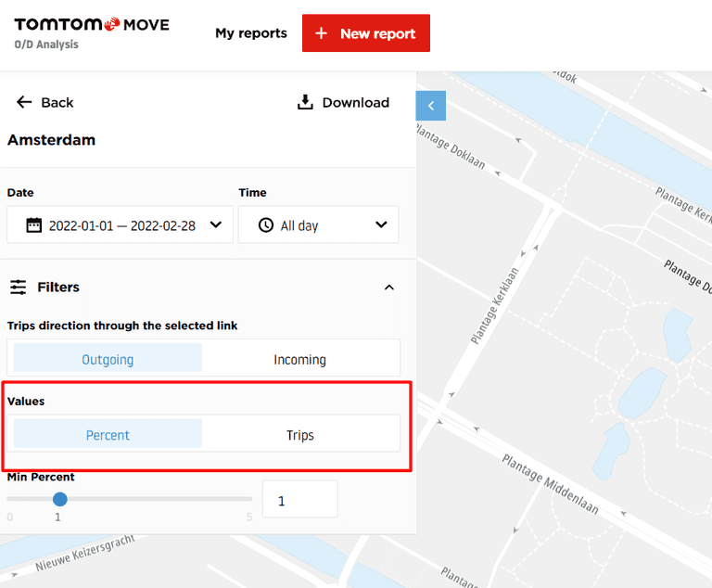The width and height of the screenshot is (712, 588).
Task: Click the Min Percent slider handle
Action: point(60,499)
